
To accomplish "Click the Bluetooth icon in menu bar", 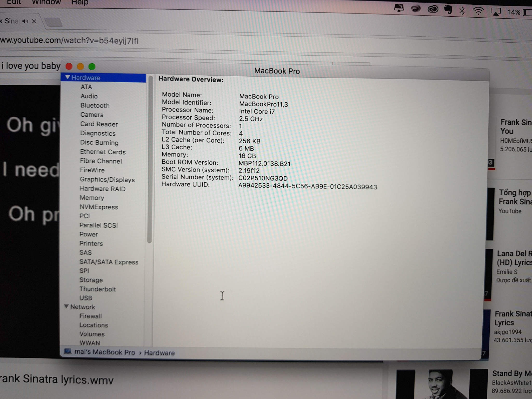I will coord(462,11).
